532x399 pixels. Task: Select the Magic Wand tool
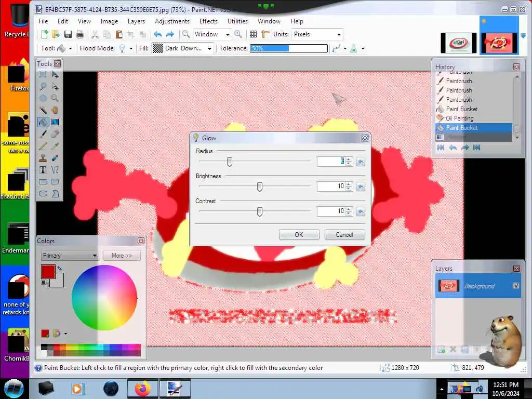tap(43, 110)
